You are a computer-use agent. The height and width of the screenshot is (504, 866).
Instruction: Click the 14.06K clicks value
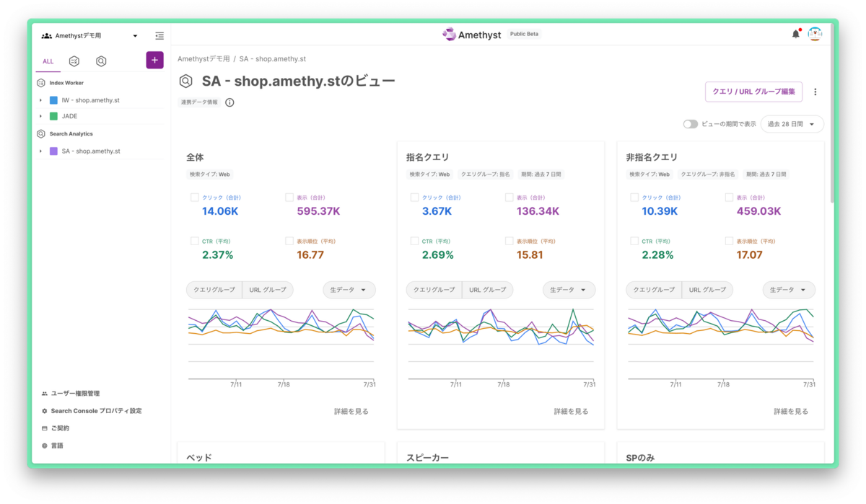coord(220,211)
